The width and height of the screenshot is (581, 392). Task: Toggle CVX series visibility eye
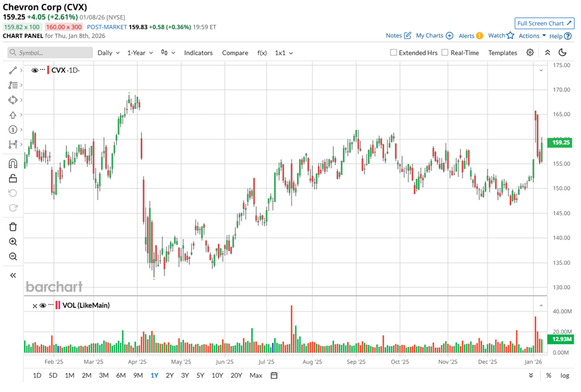click(x=35, y=70)
